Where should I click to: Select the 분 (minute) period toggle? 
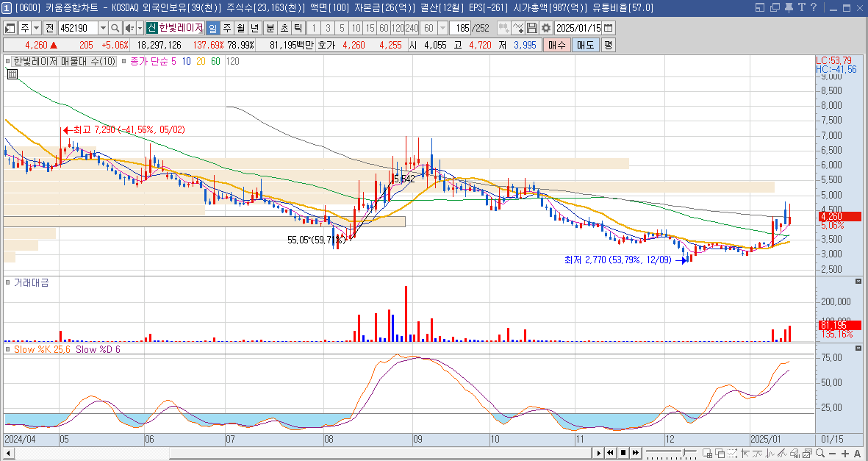270,28
